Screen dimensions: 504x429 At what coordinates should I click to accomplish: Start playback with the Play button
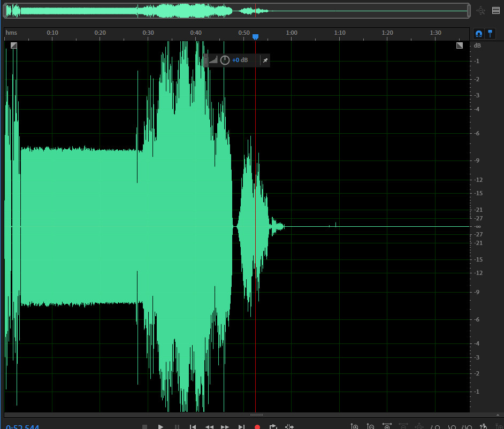tap(161, 427)
